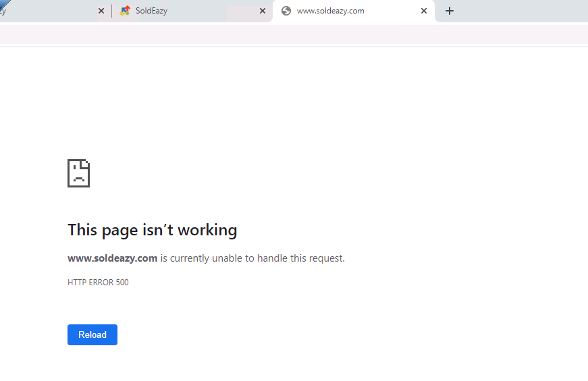
Task: Click the bold www.soldeazy.com text in message
Action: (112, 258)
